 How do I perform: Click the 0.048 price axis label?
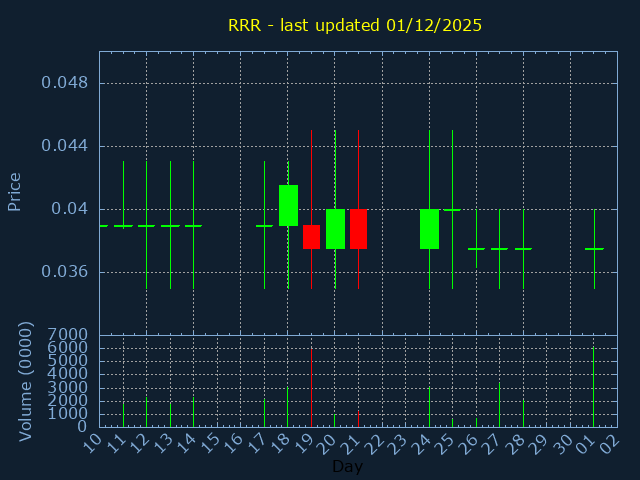point(65,83)
